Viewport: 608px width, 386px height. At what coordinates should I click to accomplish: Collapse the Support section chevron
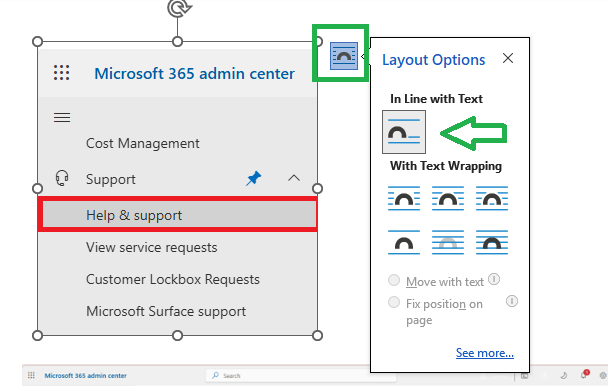294,178
